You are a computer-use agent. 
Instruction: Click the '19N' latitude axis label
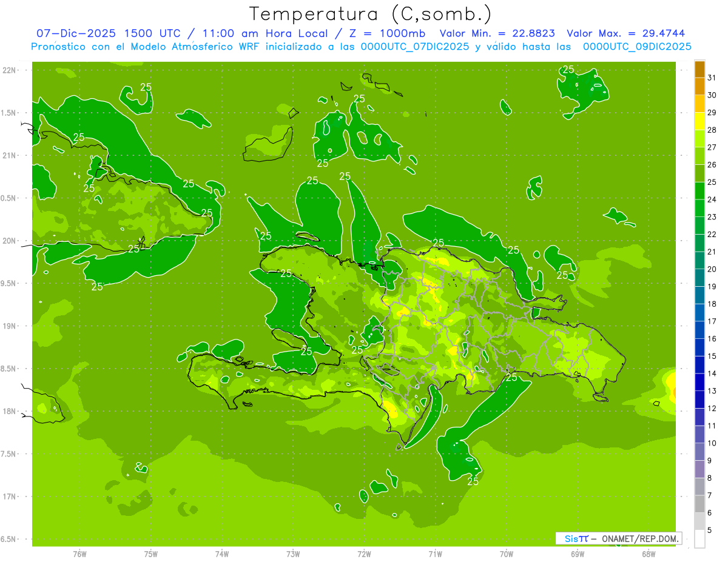(x=9, y=326)
